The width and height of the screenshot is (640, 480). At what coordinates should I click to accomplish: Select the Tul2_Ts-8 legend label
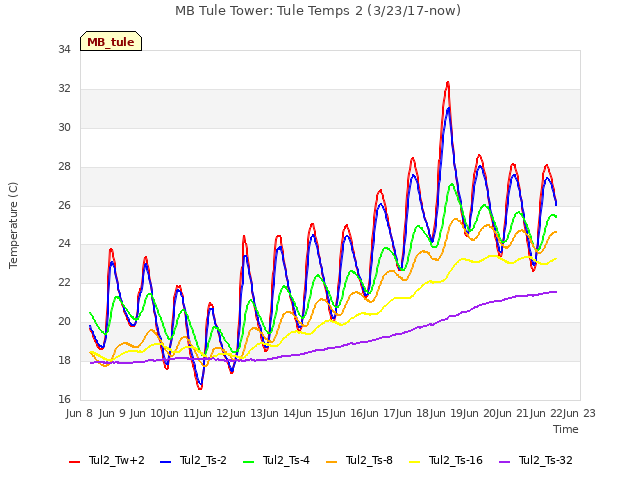click(x=369, y=460)
